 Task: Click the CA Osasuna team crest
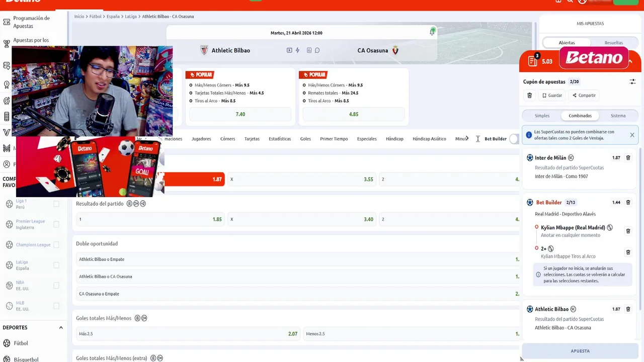pos(395,50)
